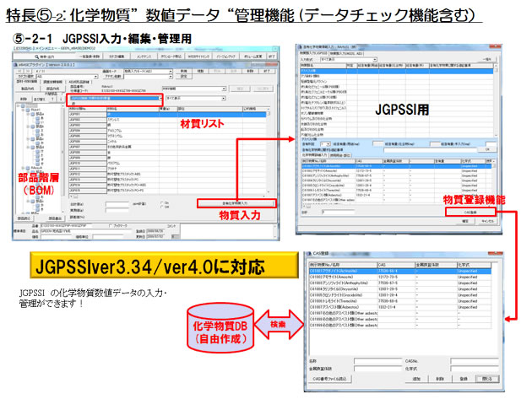This screenshot has height=399, width=532.
Task: Select the JGP007 その他非鉄金属 row
Action: (x=167, y=147)
